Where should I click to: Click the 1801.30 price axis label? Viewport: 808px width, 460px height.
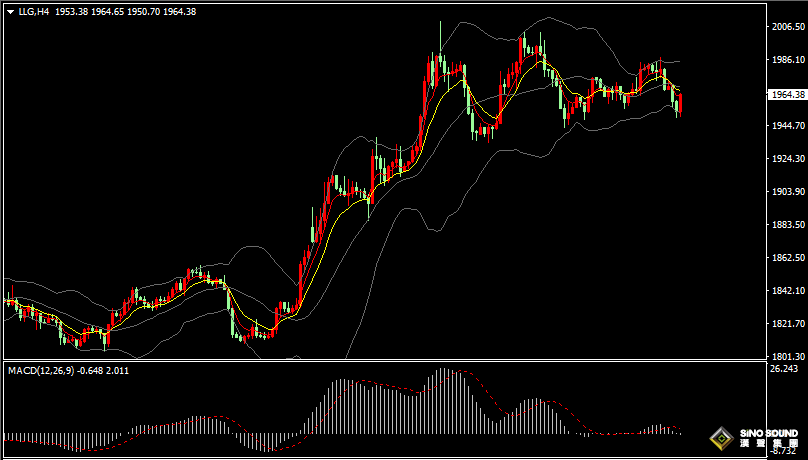point(786,356)
